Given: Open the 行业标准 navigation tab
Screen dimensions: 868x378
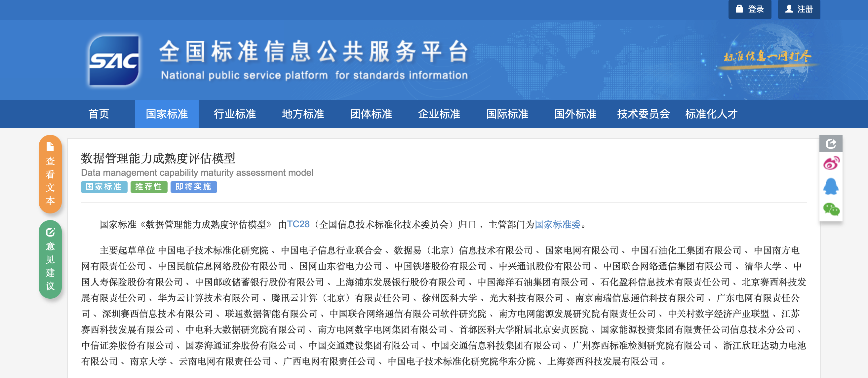Looking at the screenshot, I should coord(235,114).
